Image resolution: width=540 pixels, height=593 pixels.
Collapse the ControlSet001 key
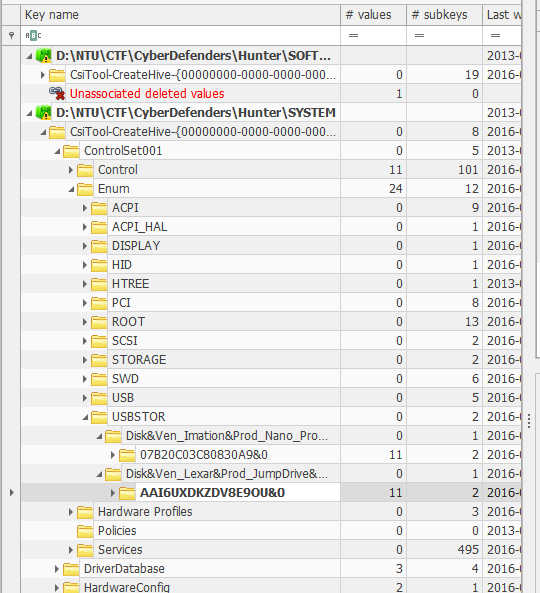click(x=57, y=151)
